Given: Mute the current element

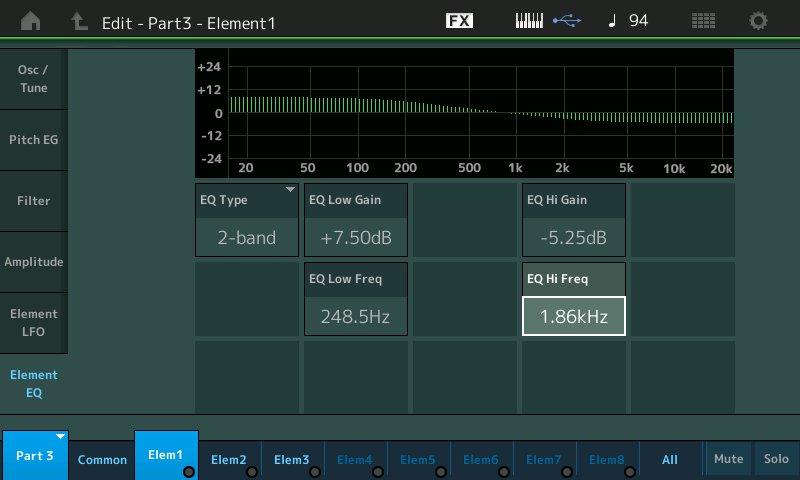Looking at the screenshot, I should click(x=729, y=459).
